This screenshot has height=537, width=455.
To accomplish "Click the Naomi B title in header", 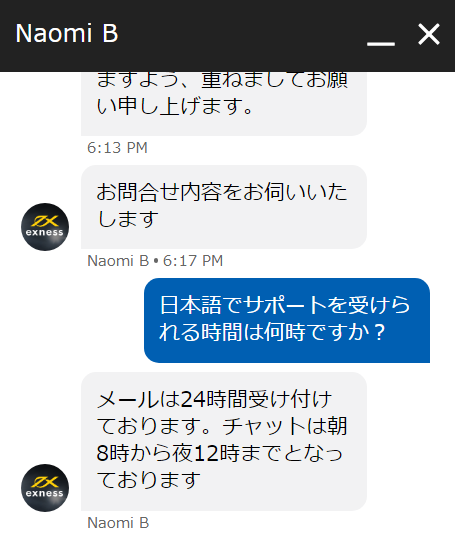I will click(x=67, y=34).
